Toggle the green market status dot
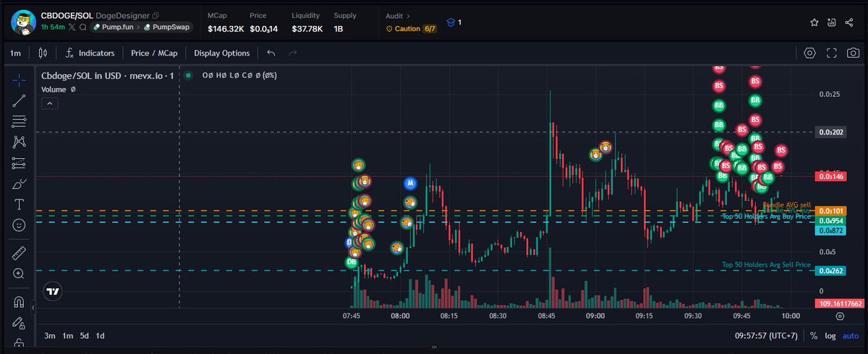The image size is (868, 354). pos(188,75)
